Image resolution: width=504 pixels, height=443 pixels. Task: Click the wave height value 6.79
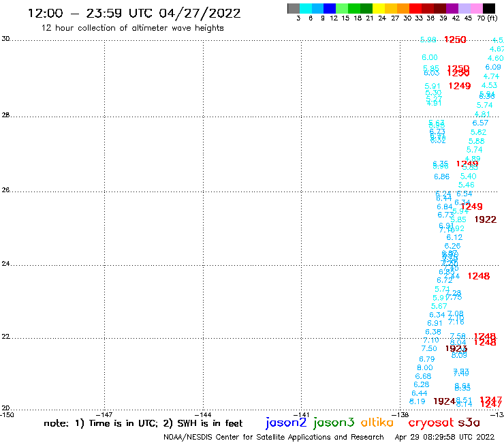427,359
